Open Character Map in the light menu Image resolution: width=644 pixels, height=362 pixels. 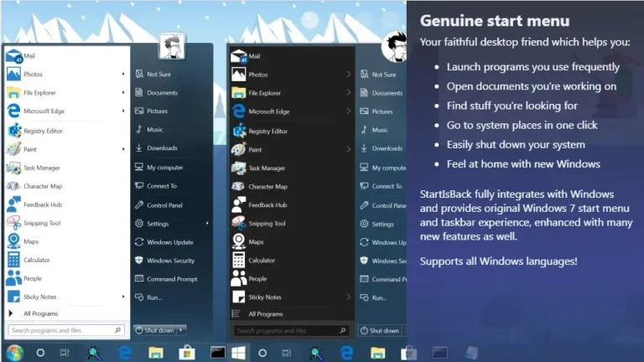pyautogui.click(x=43, y=186)
